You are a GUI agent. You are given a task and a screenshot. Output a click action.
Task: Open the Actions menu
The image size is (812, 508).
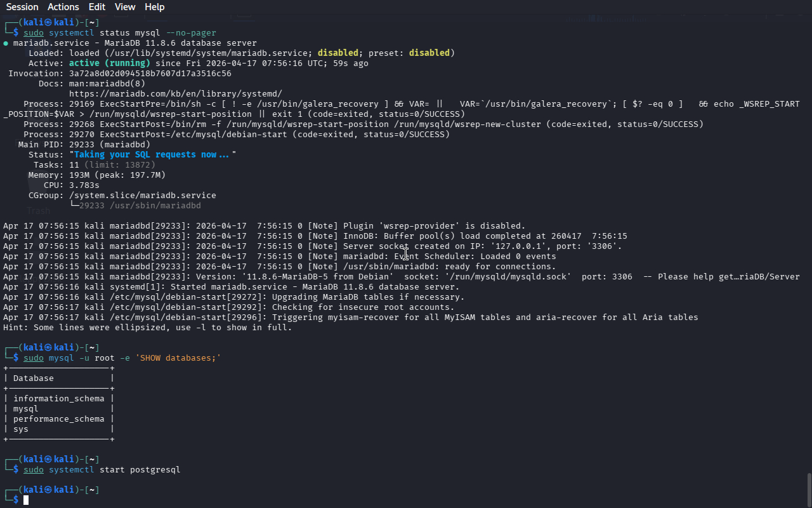tap(63, 7)
